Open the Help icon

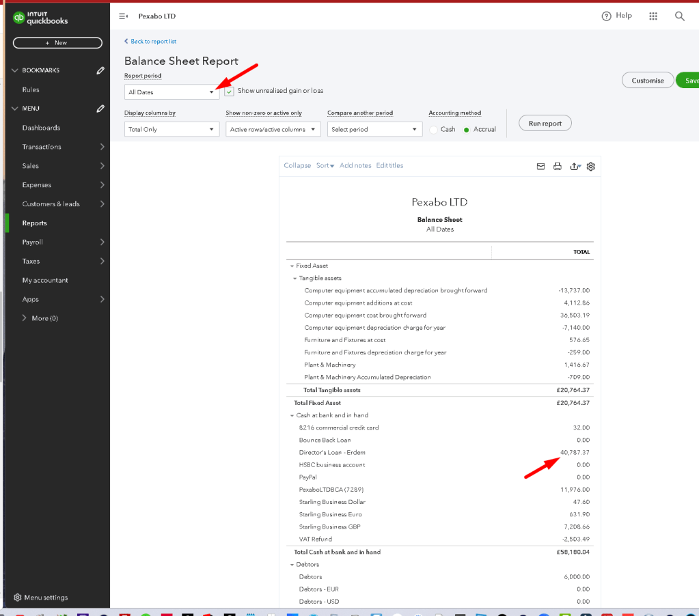tap(606, 16)
